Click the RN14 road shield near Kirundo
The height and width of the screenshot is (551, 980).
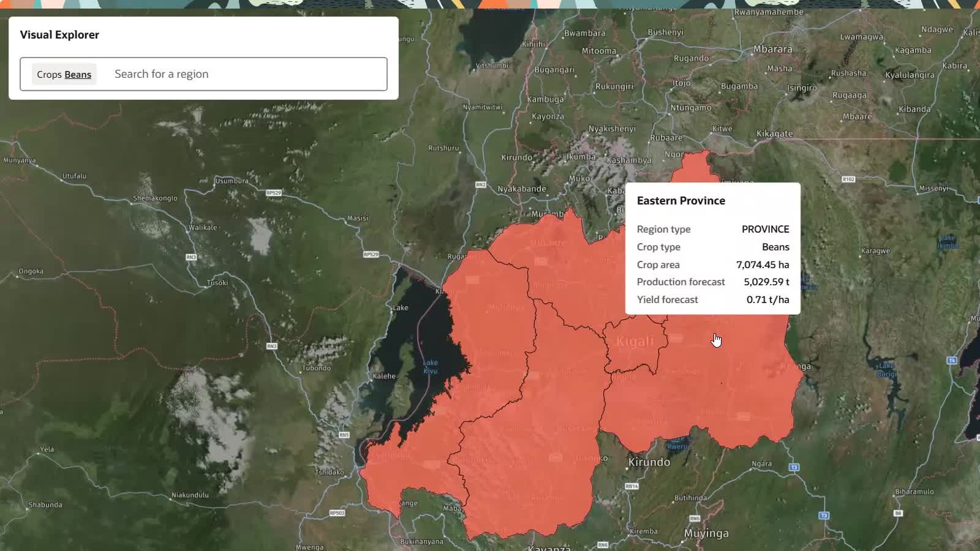[631, 486]
